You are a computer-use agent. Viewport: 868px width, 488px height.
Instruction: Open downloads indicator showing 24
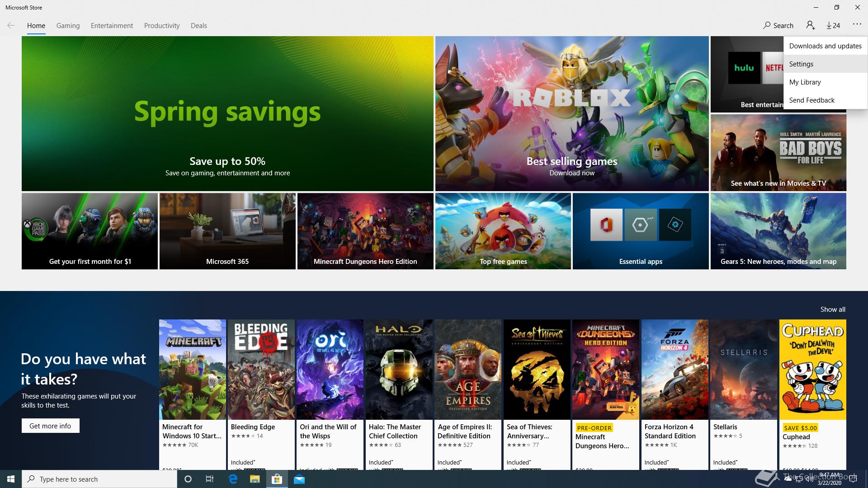click(x=833, y=25)
